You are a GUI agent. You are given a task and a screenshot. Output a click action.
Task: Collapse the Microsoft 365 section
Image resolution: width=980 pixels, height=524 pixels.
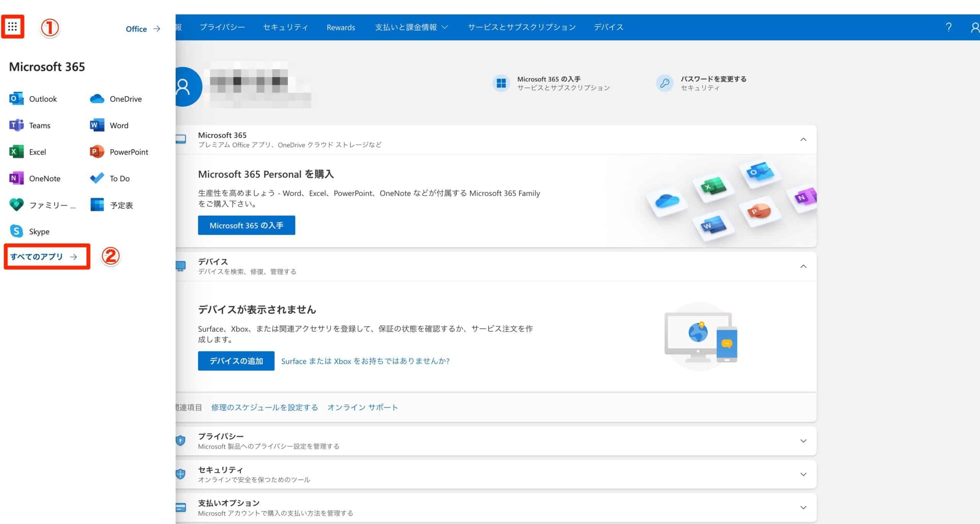click(804, 139)
